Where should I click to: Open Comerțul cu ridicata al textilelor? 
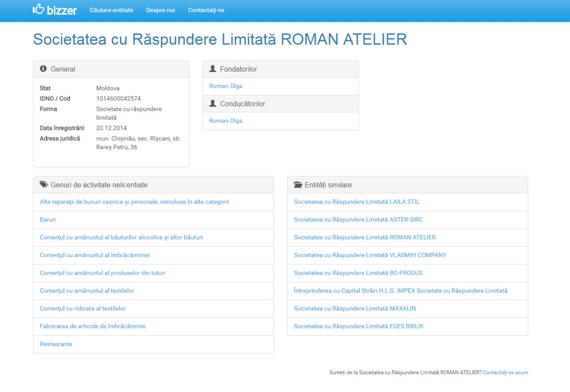[83, 308]
